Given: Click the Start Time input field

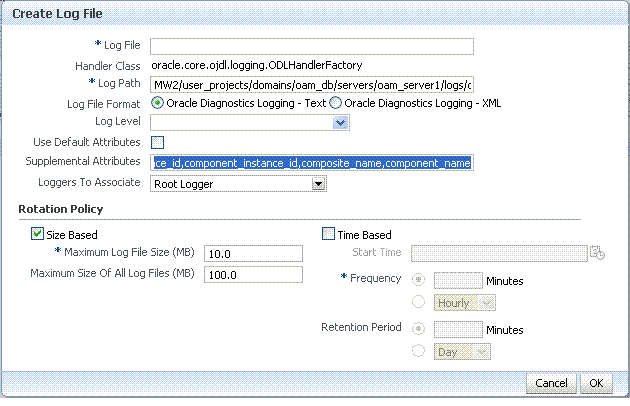Looking at the screenshot, I should coord(499,253).
